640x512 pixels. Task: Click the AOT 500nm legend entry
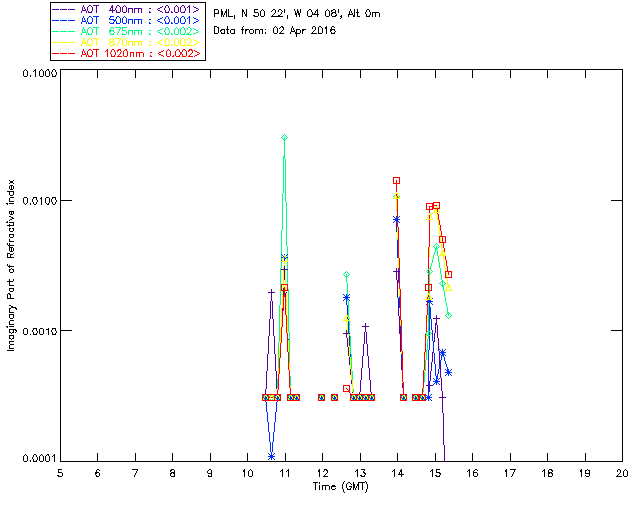[x=127, y=20]
